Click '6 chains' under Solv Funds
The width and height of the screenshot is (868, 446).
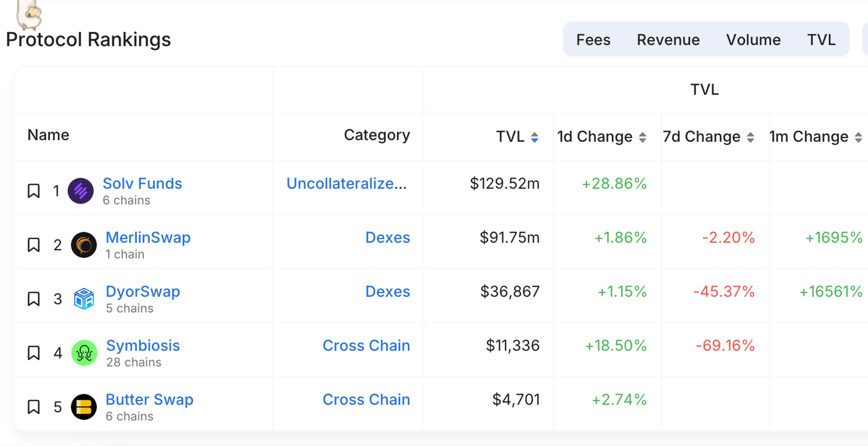pyautogui.click(x=126, y=200)
